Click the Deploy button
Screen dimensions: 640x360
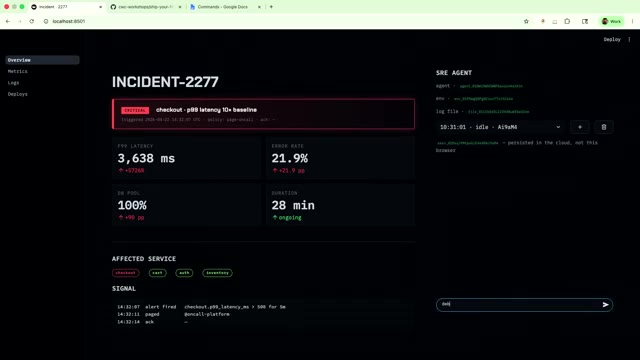click(x=612, y=40)
